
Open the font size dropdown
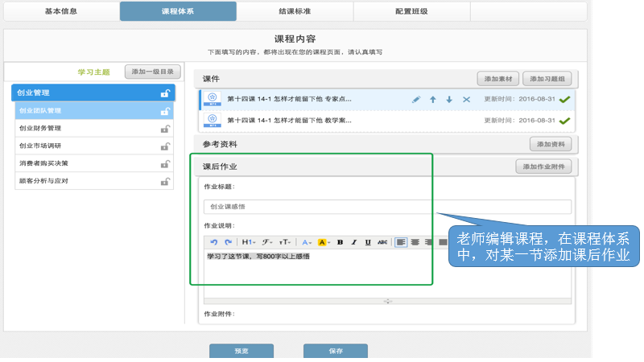285,241
